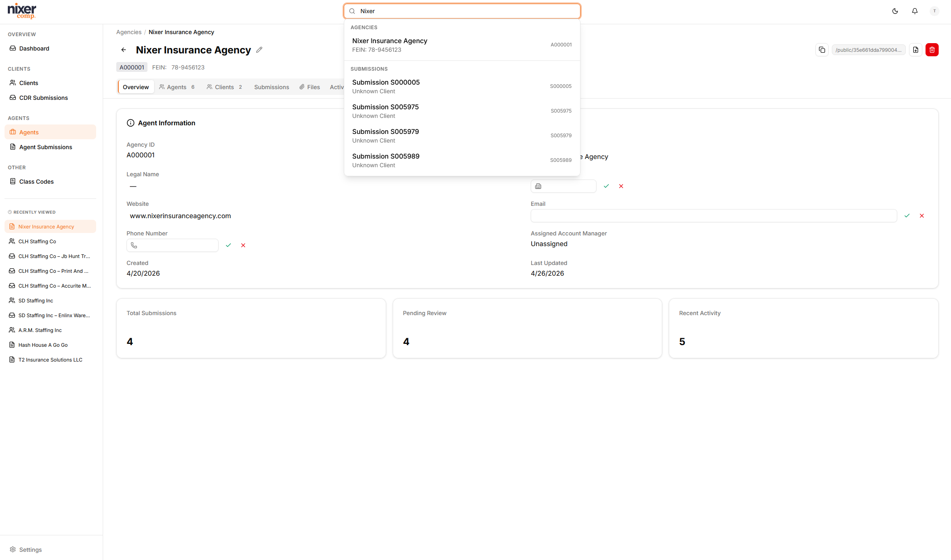Viewport: 951px width, 560px height.
Task: Click the back arrow beside agency title
Action: (x=124, y=50)
